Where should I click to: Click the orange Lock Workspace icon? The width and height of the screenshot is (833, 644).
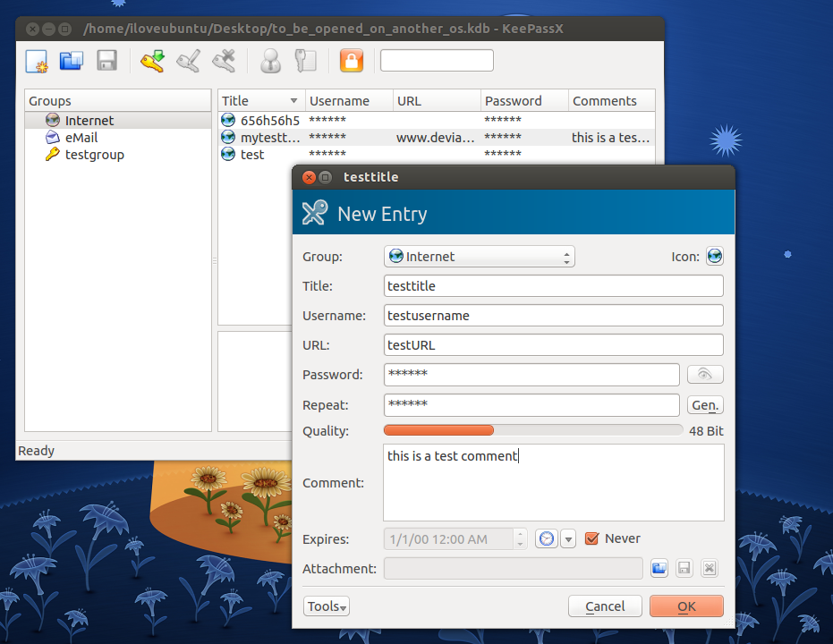(x=352, y=61)
